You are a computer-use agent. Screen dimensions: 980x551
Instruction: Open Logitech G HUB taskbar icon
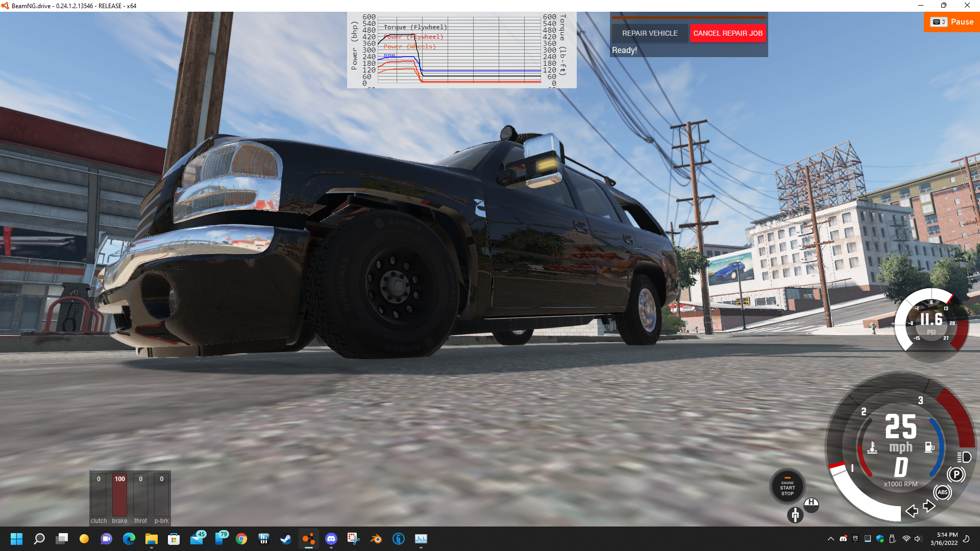point(398,539)
